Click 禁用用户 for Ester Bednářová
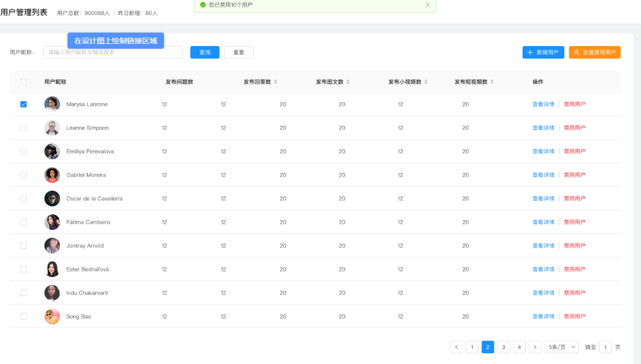641x364 pixels. click(x=575, y=269)
